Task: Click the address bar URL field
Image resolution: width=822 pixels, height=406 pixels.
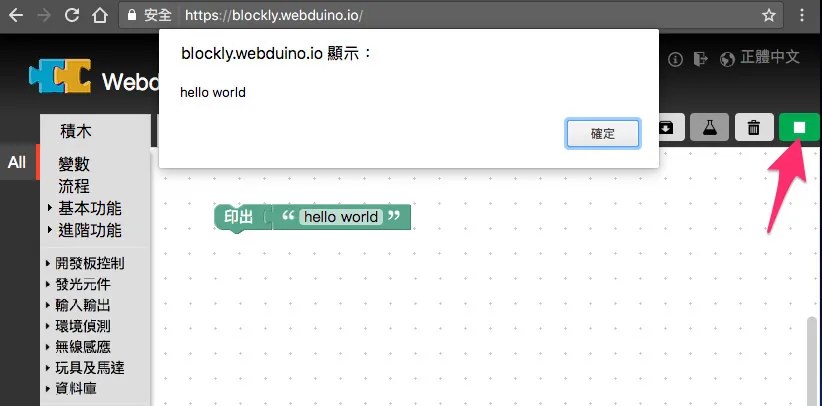Action: (x=451, y=15)
